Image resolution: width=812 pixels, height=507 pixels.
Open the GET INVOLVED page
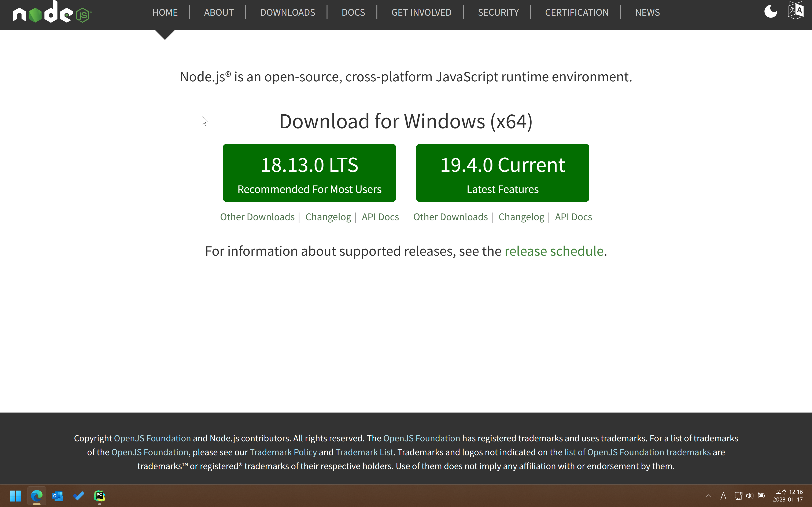[421, 12]
